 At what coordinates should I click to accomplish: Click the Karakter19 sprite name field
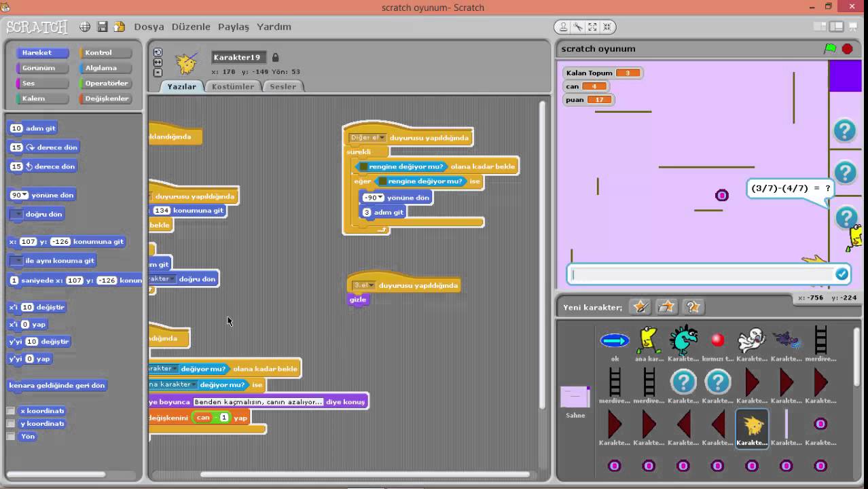tap(238, 58)
